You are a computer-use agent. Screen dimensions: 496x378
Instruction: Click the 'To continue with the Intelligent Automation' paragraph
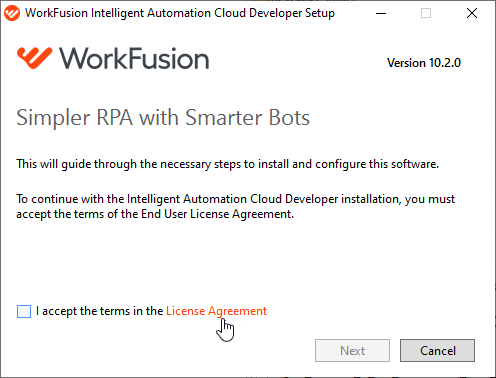coord(236,206)
